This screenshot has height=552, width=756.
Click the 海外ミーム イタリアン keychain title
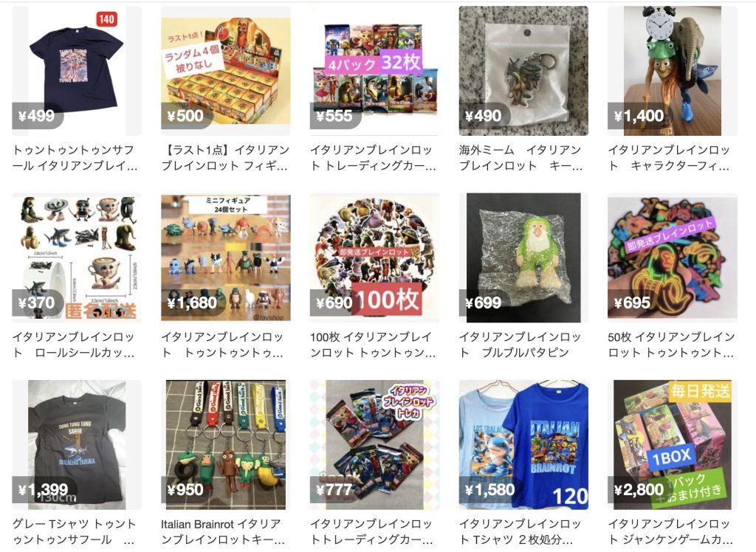click(x=520, y=158)
